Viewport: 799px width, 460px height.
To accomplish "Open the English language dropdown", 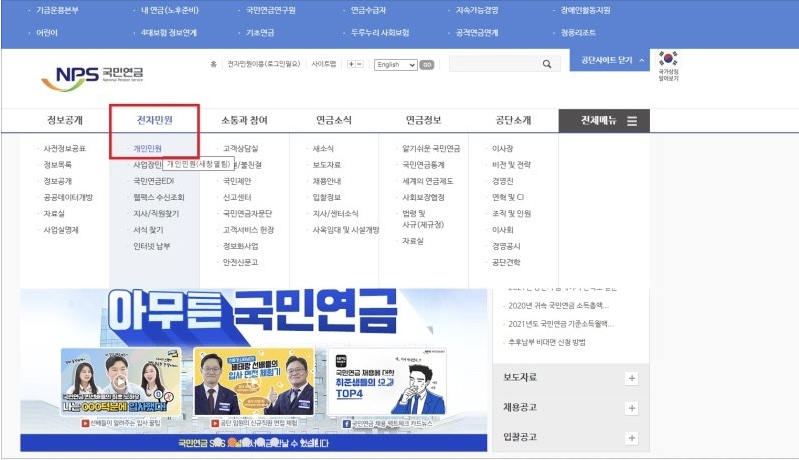I will [396, 65].
